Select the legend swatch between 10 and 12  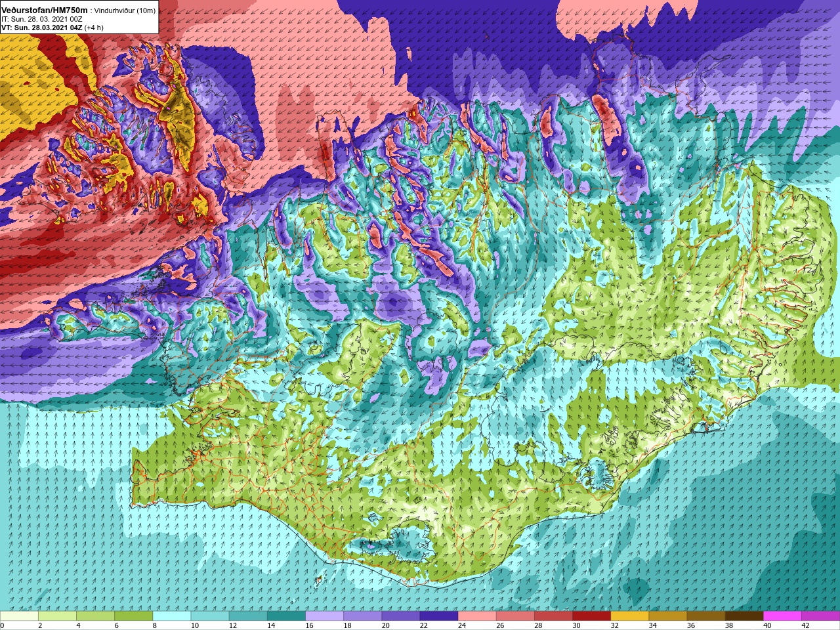210,616
